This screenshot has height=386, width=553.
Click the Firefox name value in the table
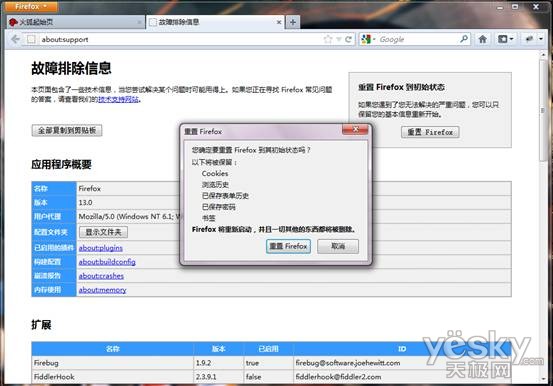pyautogui.click(x=90, y=188)
